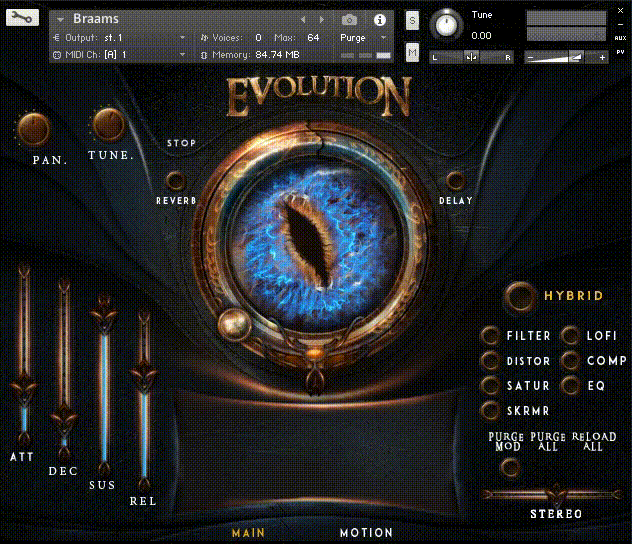Enable the LOFI effect
The image size is (632, 544).
coord(571,335)
